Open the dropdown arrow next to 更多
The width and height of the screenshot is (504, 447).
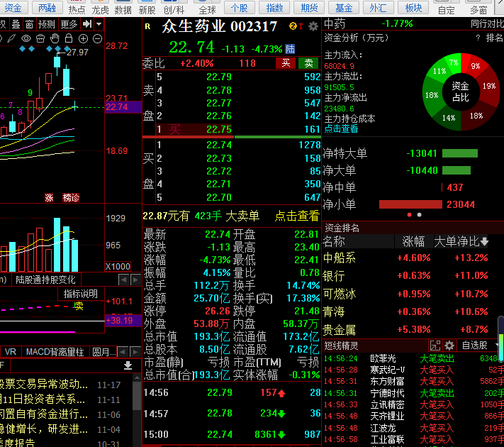(99, 24)
